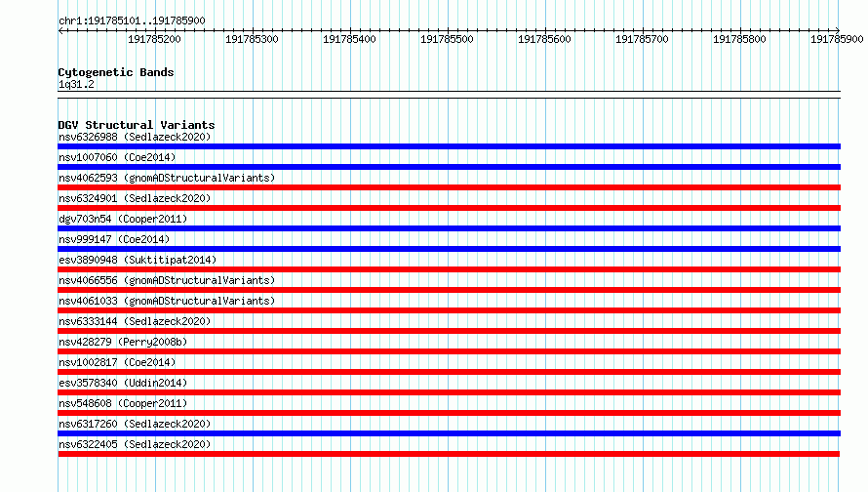The width and height of the screenshot is (868, 492).
Task: Click ruler position 191785300
Action: click(x=252, y=39)
